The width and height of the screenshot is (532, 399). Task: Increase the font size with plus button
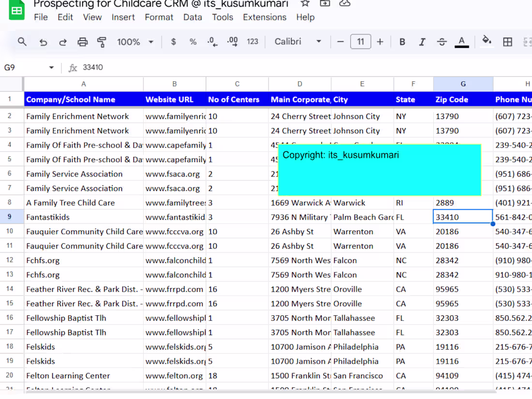pyautogui.click(x=380, y=42)
